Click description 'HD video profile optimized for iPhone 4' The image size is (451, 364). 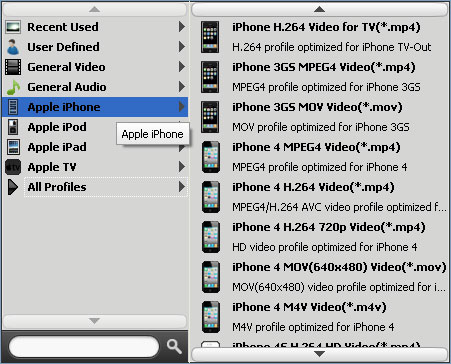click(325, 247)
